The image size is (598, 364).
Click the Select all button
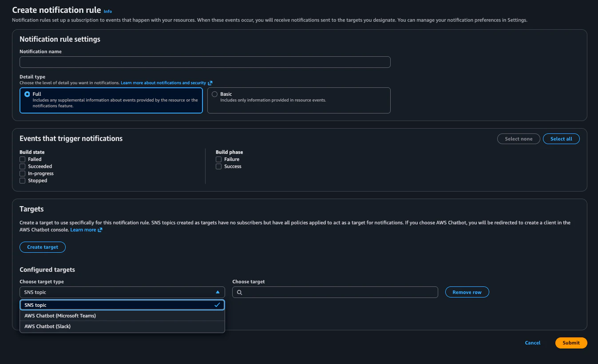point(561,139)
